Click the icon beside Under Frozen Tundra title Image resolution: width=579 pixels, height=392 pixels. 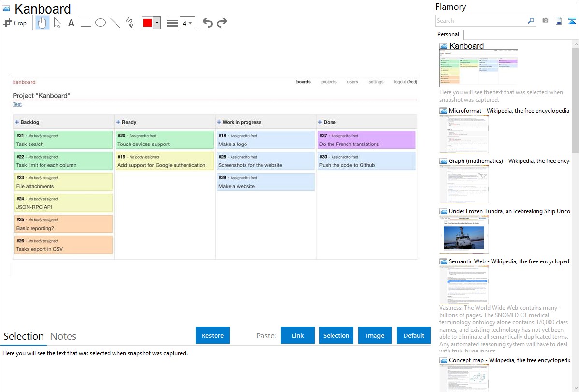(443, 211)
